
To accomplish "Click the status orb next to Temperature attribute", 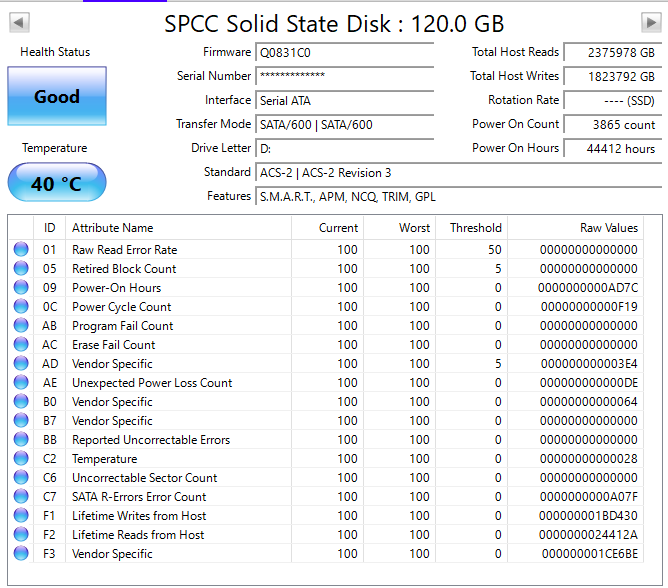I will click(x=21, y=459).
